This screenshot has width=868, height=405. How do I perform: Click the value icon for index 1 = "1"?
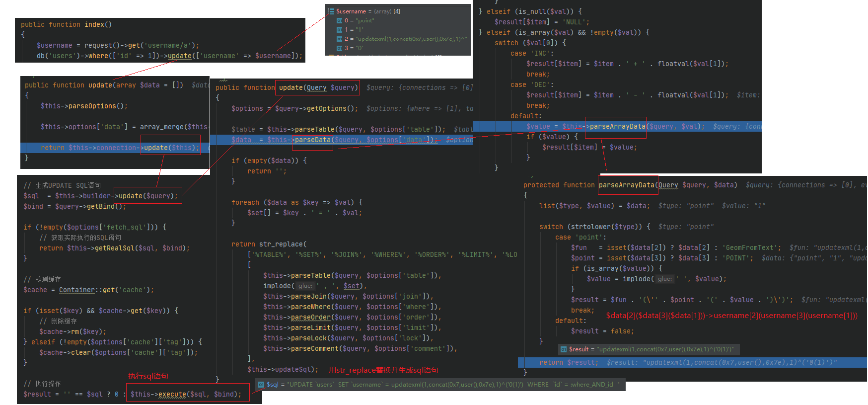click(x=339, y=30)
